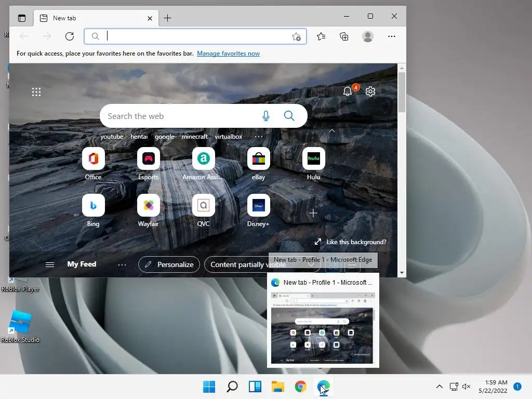Start voice search microphone icon

(266, 116)
